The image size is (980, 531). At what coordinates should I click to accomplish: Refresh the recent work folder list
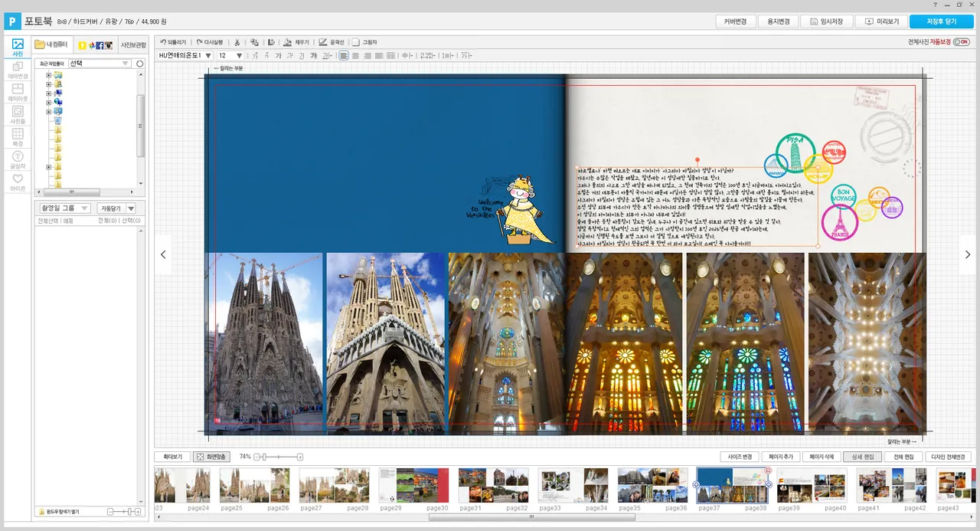[139, 64]
